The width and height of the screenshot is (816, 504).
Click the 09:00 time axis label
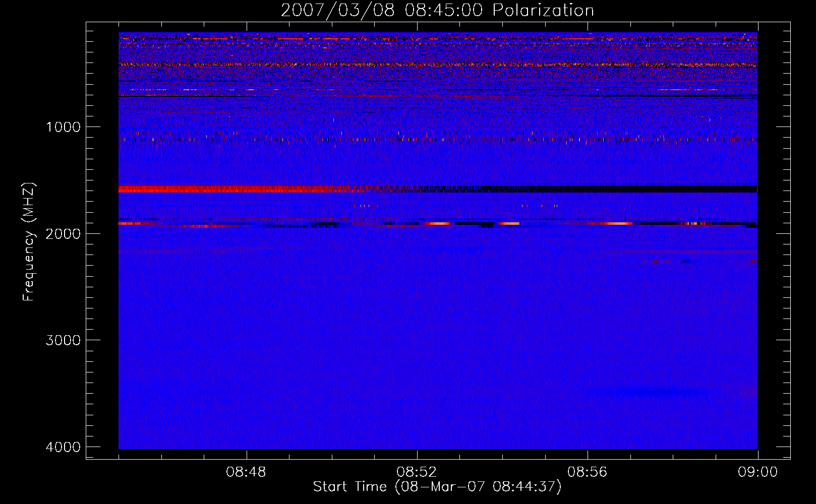pos(757,472)
